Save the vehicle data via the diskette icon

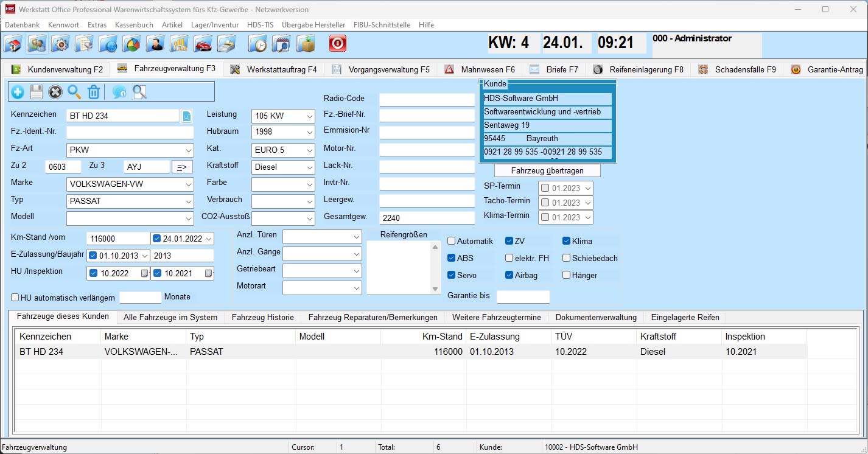37,91
